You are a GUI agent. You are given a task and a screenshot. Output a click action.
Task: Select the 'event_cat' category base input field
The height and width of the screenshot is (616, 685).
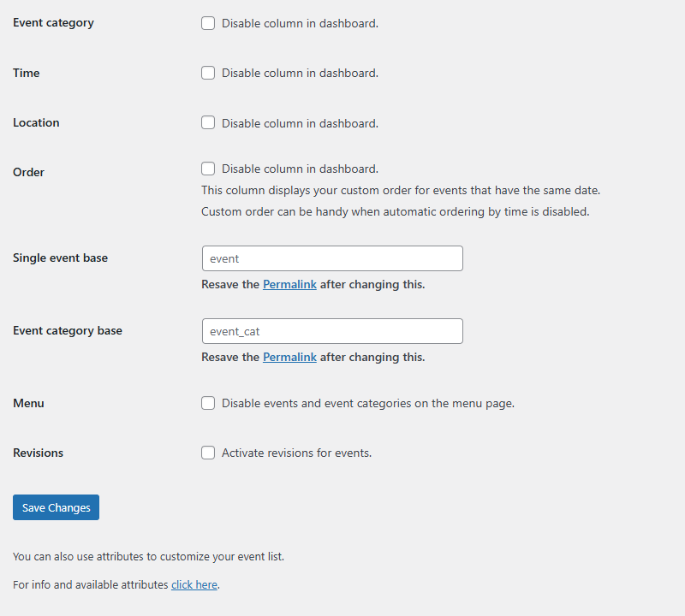332,331
